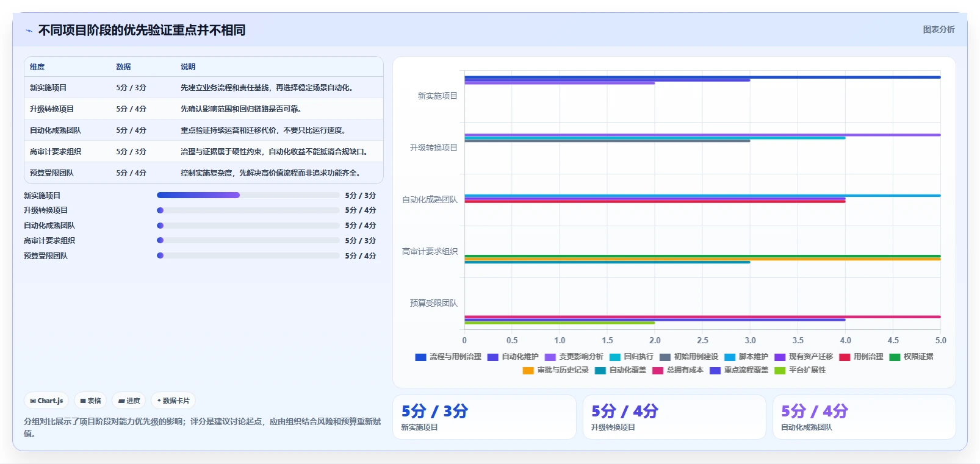Viewport: 980px width, 464px height.
Task: Open the 5分 / 4分 自动化成熟团队 data card
Action: (x=864, y=417)
